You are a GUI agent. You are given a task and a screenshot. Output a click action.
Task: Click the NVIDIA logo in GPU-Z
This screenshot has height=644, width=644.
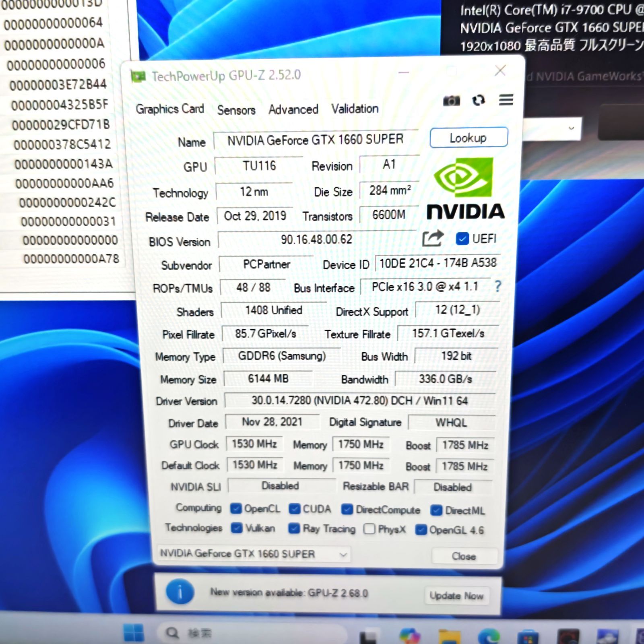coord(465,188)
